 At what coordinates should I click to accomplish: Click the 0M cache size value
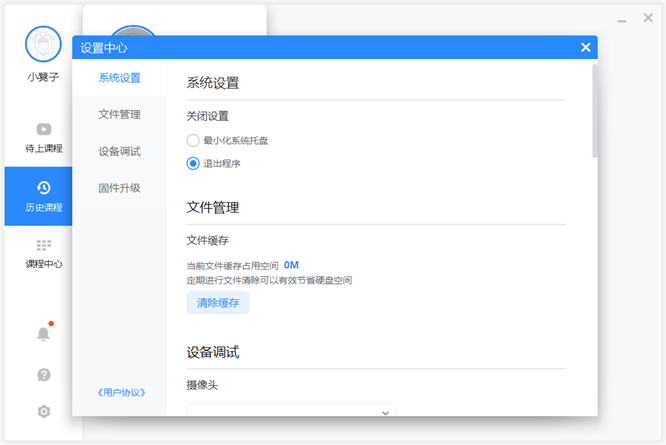pos(291,265)
